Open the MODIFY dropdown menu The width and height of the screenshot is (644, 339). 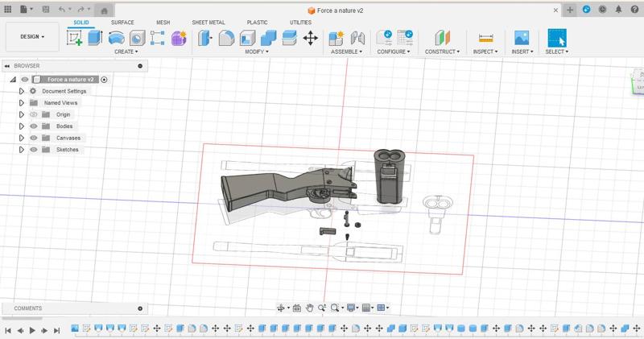(x=257, y=52)
